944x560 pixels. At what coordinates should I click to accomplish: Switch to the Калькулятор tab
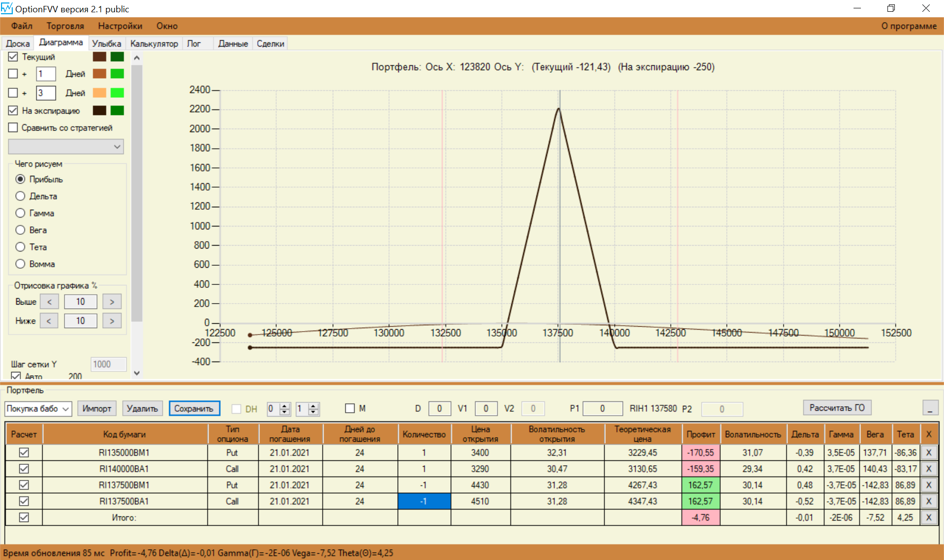point(154,44)
